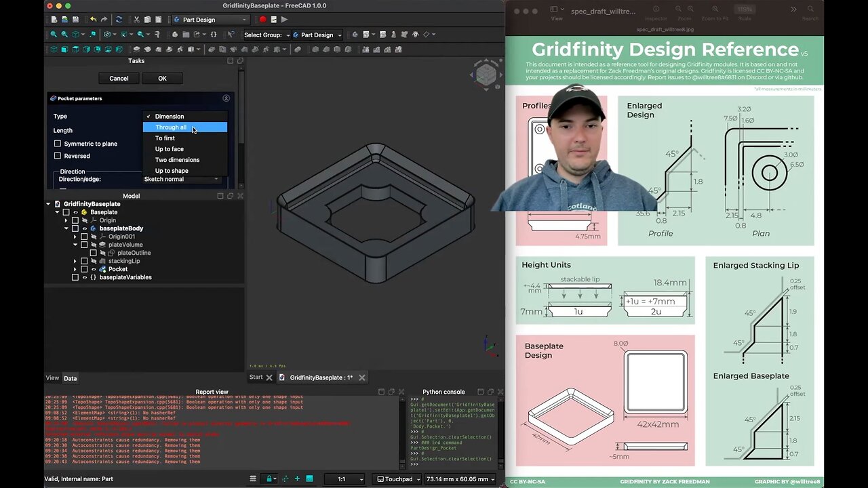Open the Part Design workbench dropdown
The height and width of the screenshot is (488, 868).
(211, 20)
